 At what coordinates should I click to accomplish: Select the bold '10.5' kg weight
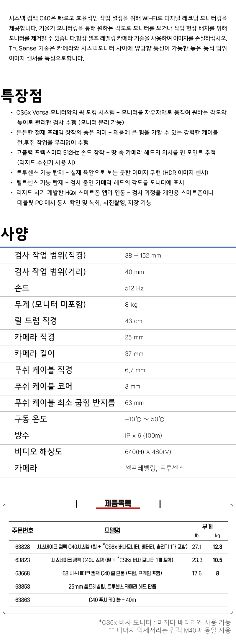pos(217,560)
